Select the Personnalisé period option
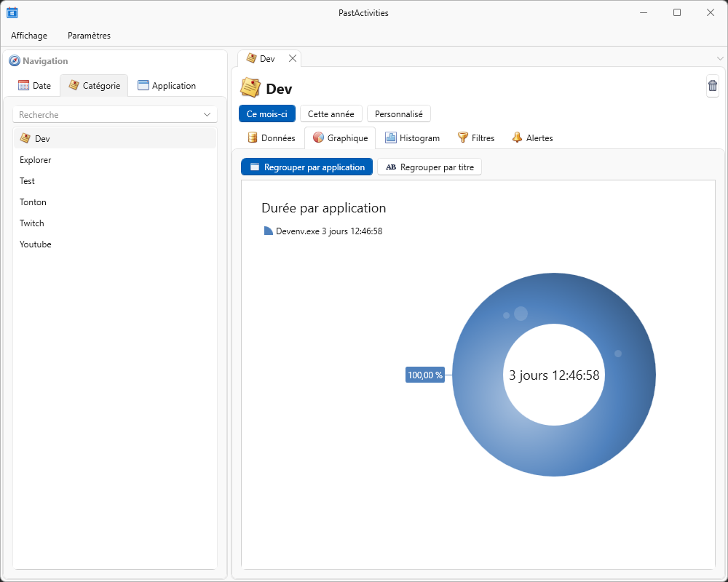Viewport: 728px width, 582px height. 398,113
